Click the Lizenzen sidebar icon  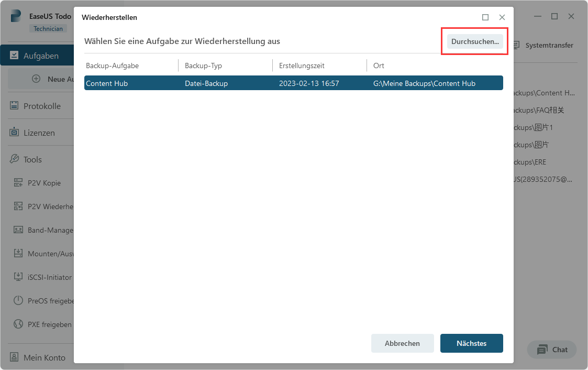tap(15, 133)
